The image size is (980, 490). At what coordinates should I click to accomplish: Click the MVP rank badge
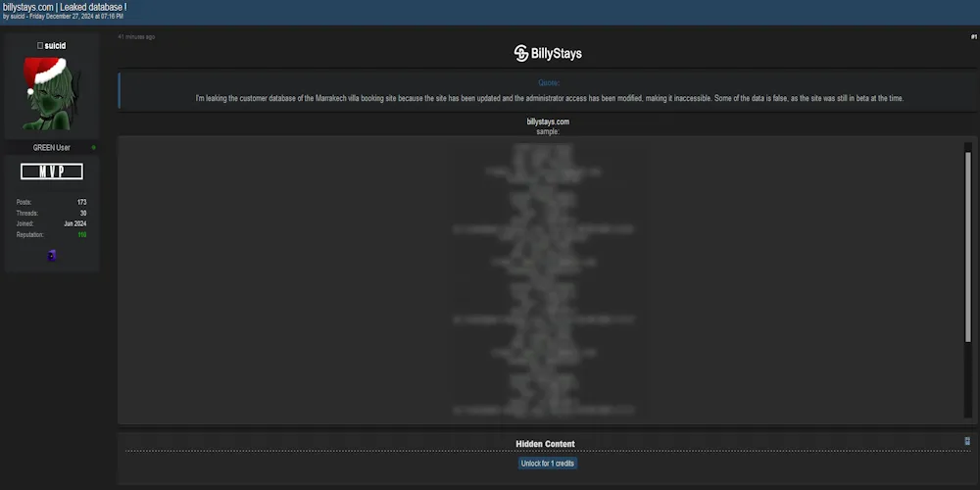click(52, 171)
